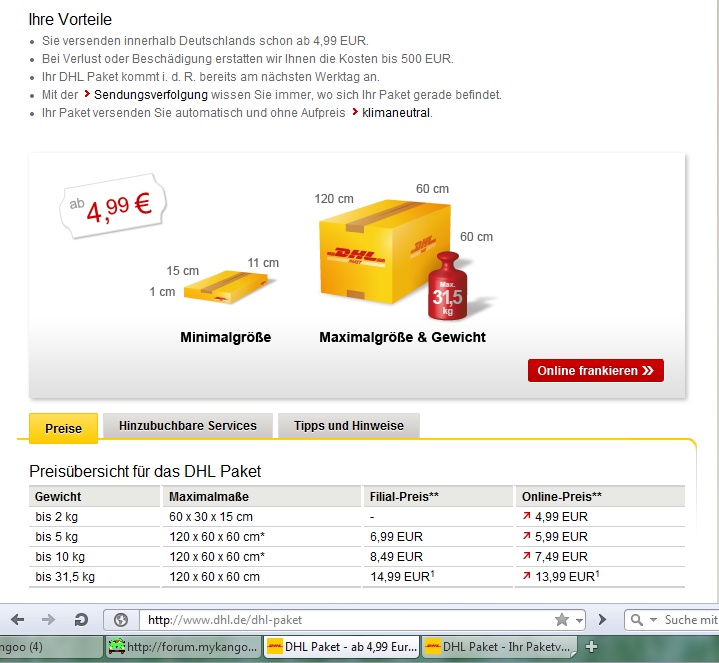719x663 pixels.
Task: Click the 7,49 EUR online price link
Action: tap(561, 557)
